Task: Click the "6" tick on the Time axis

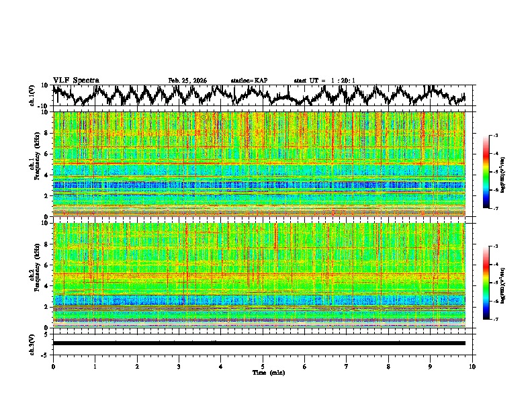Action: coord(305,367)
